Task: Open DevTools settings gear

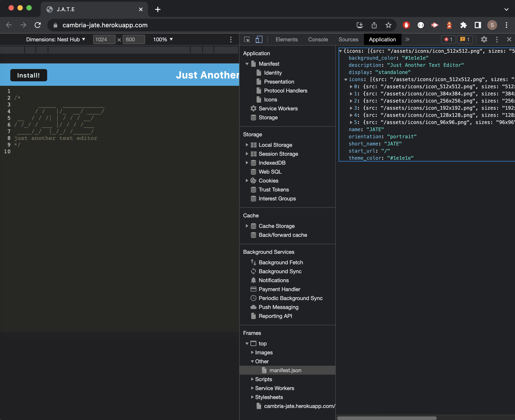Action: (484, 40)
